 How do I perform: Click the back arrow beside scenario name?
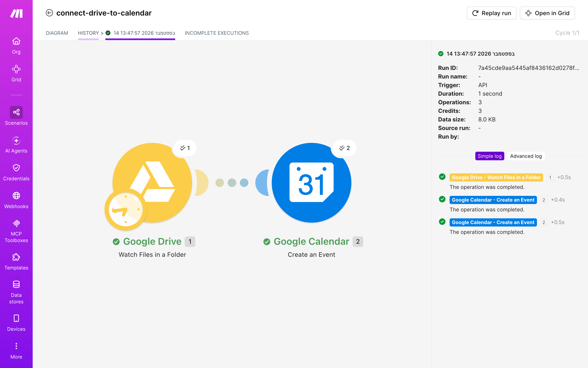click(49, 13)
